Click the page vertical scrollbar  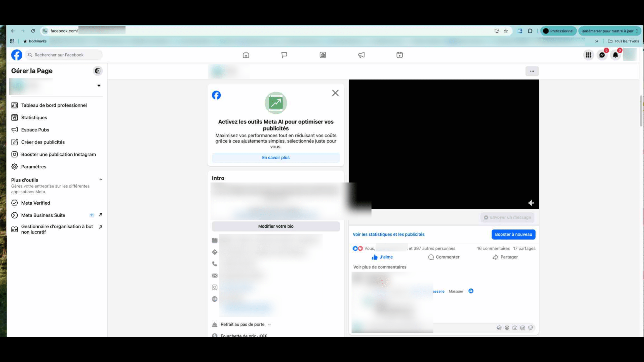coord(641,111)
